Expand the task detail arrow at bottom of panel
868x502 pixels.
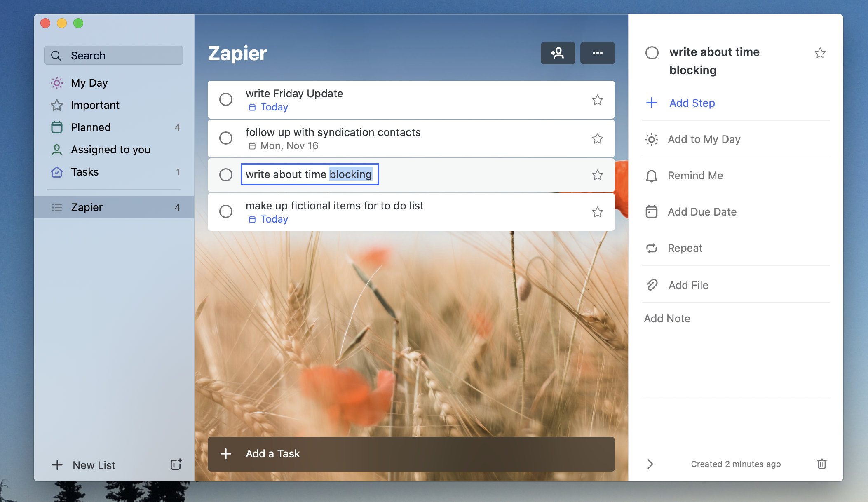pos(650,464)
